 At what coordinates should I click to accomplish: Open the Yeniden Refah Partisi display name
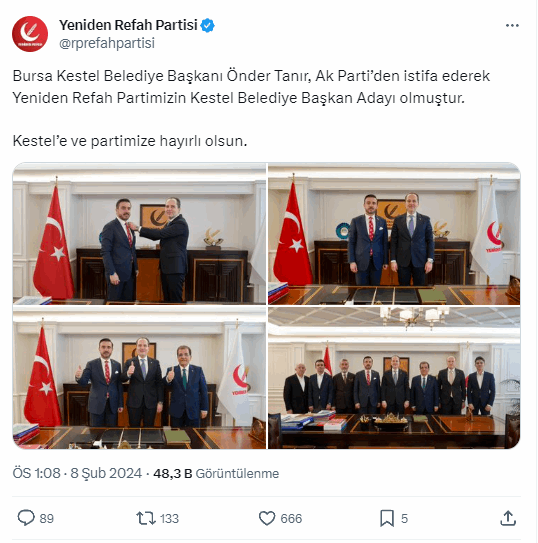[x=128, y=25]
